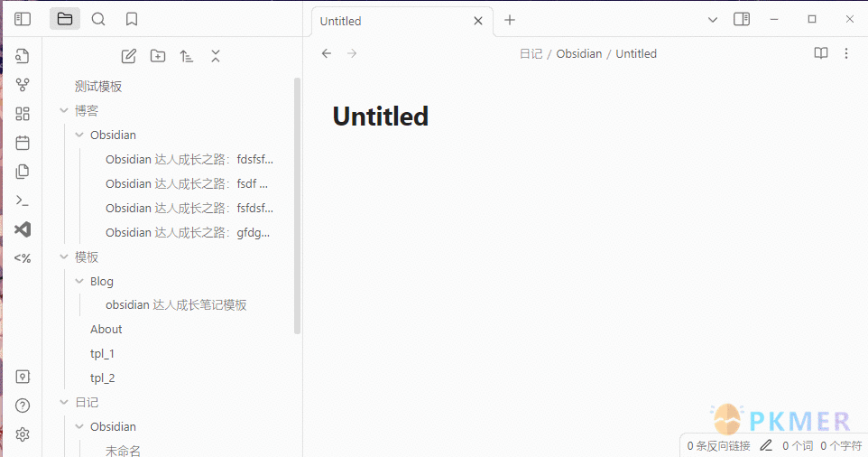Navigate back arrow in note header
Screen dimensions: 868x457
point(327,53)
